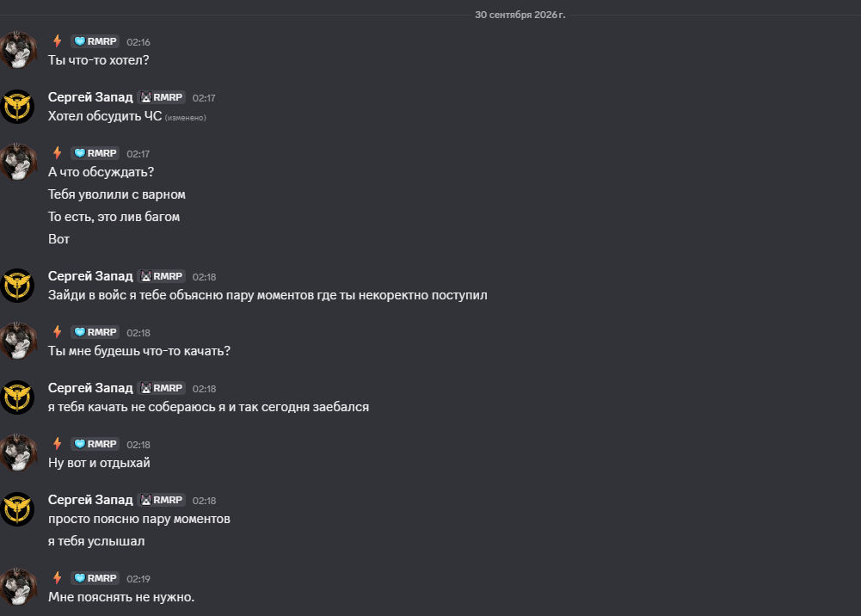Click the blue RMRP server tag at 02:17
861x616 pixels.
pos(95,153)
